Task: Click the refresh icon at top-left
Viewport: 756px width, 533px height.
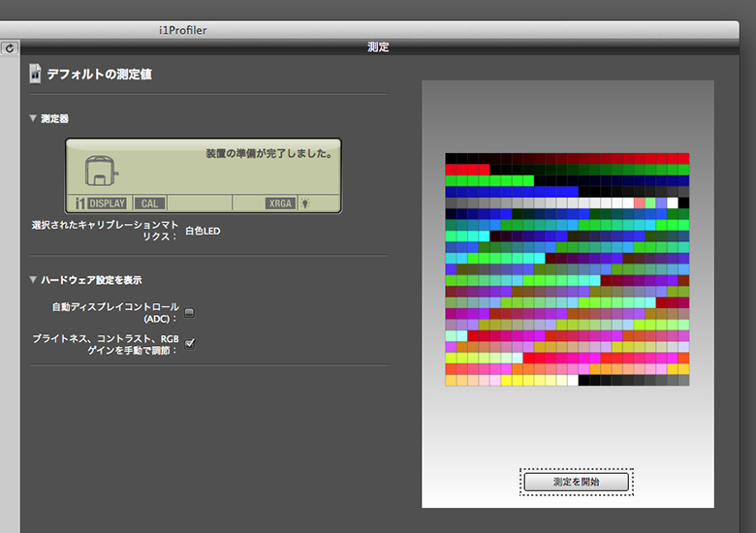Action: click(x=10, y=47)
